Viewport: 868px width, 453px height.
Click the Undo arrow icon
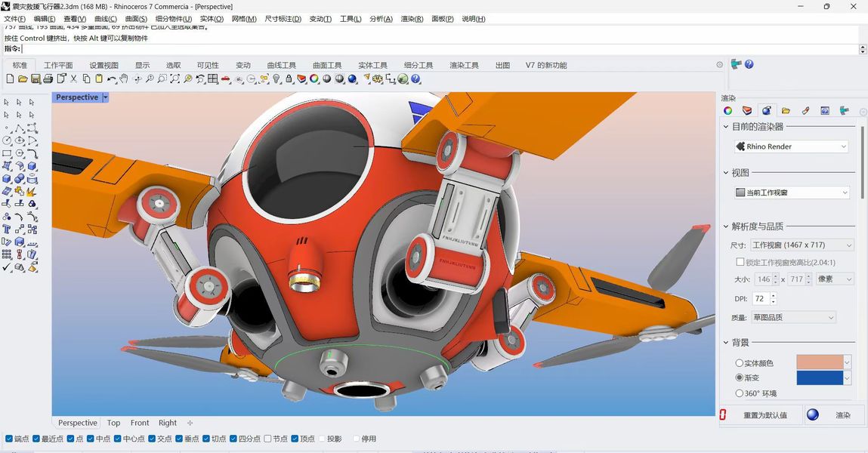click(x=112, y=79)
